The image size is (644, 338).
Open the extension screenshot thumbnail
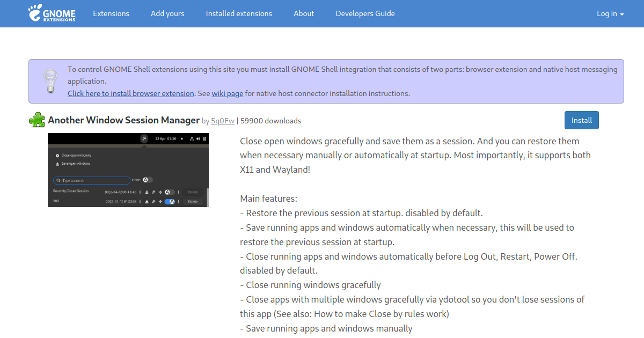pos(128,170)
